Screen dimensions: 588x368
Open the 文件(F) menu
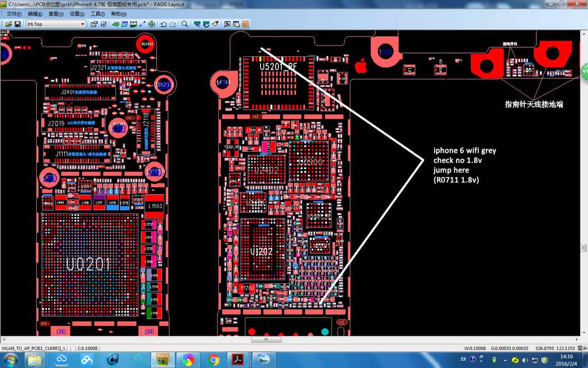(x=14, y=14)
